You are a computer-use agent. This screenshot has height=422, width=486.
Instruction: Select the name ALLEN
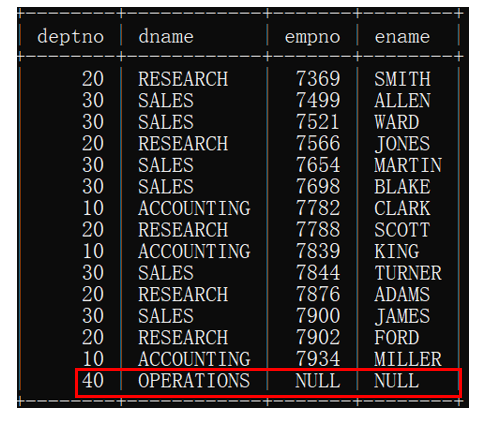[x=402, y=100]
